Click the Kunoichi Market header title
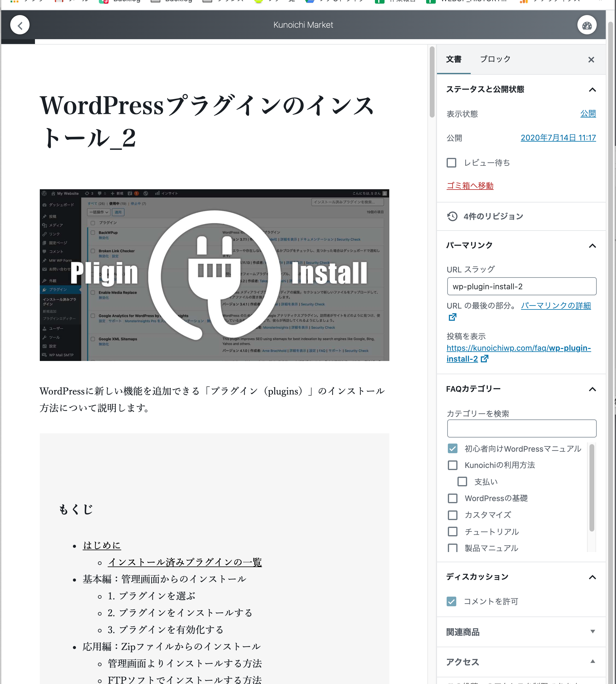 (x=303, y=25)
